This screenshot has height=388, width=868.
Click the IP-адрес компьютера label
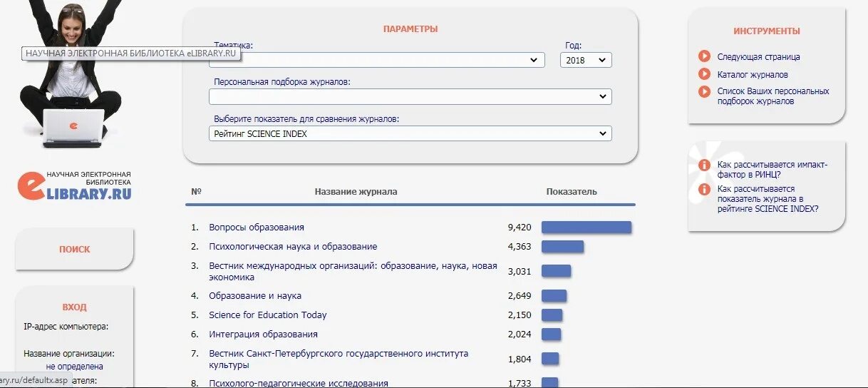[x=66, y=327]
